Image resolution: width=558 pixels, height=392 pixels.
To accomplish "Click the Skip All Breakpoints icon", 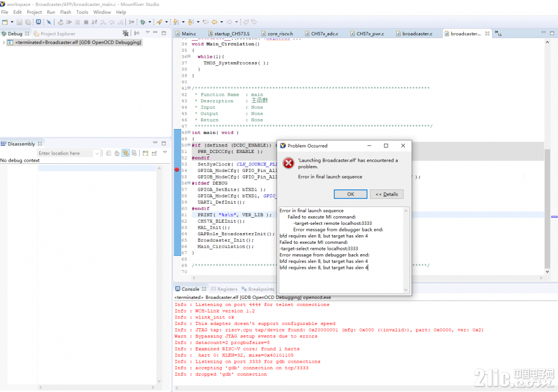I will coord(49,22).
